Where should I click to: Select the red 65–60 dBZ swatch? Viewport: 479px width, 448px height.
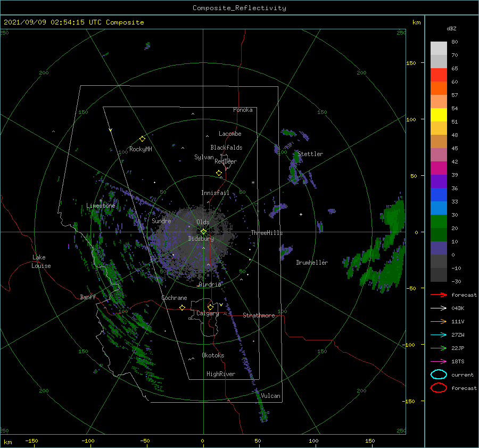coord(439,75)
